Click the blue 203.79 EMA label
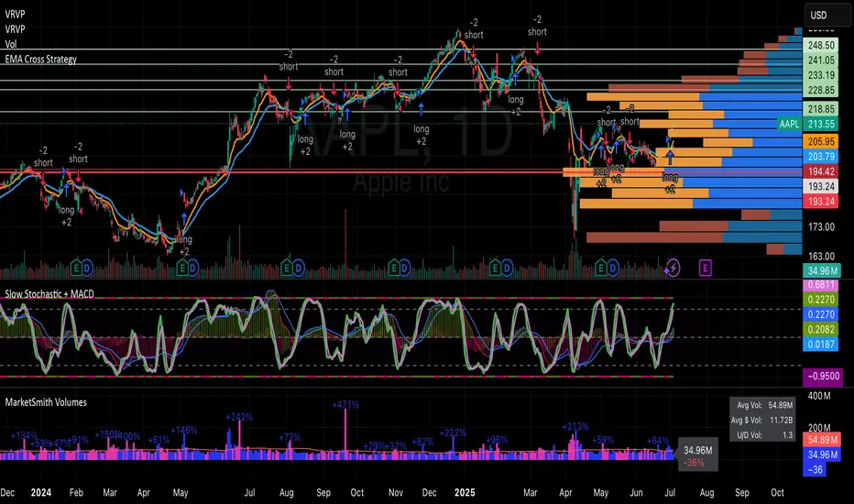Viewport: 854px width, 504px height. (821, 157)
